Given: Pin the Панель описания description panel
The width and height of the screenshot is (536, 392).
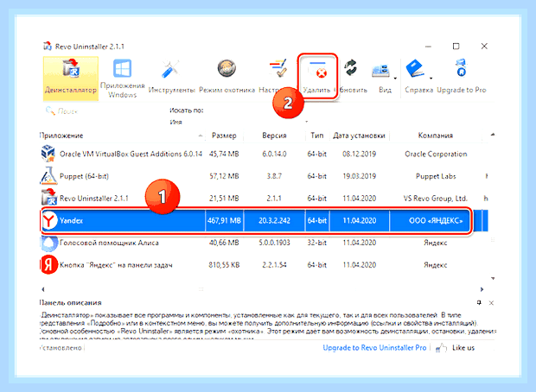Looking at the screenshot, I should [479, 302].
